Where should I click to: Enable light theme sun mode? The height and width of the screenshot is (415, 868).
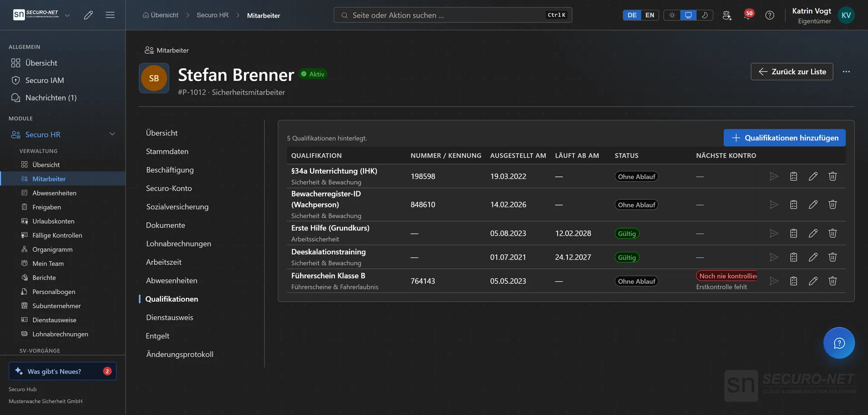[x=672, y=15]
